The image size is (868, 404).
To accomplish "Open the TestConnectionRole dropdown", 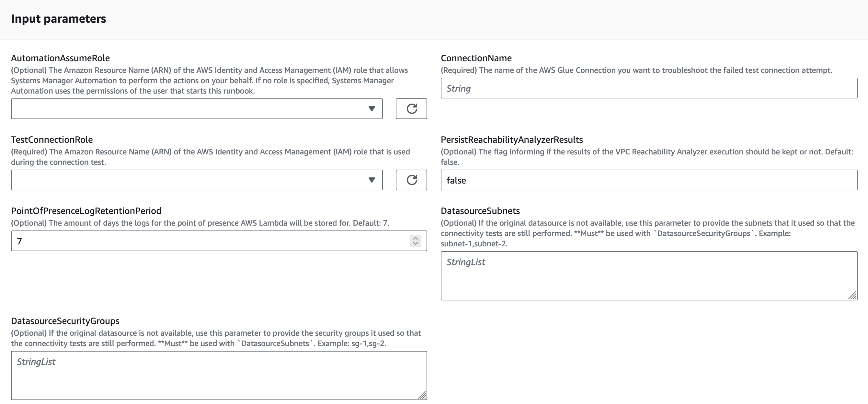I will pyautogui.click(x=197, y=180).
